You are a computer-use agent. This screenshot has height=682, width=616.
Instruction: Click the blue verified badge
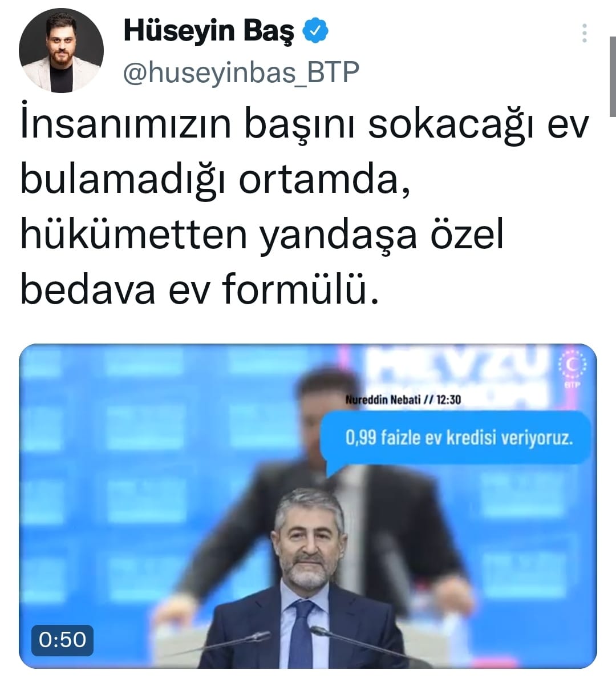coord(315,30)
